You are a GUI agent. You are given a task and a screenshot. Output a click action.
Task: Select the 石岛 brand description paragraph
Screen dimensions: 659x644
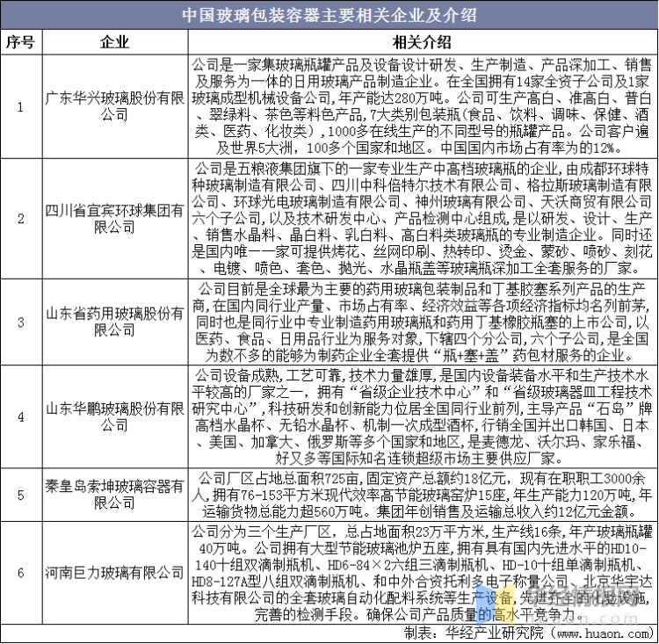(x=423, y=417)
